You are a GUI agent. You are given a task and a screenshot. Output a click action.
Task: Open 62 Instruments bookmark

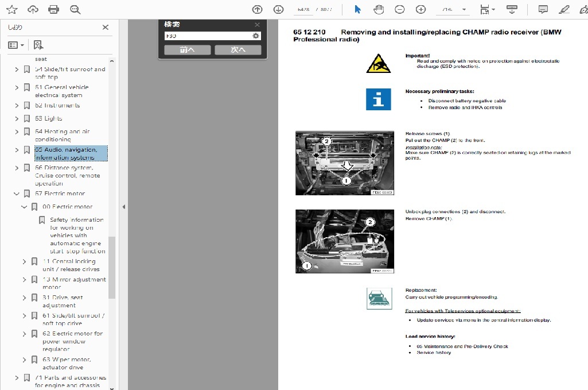point(57,106)
